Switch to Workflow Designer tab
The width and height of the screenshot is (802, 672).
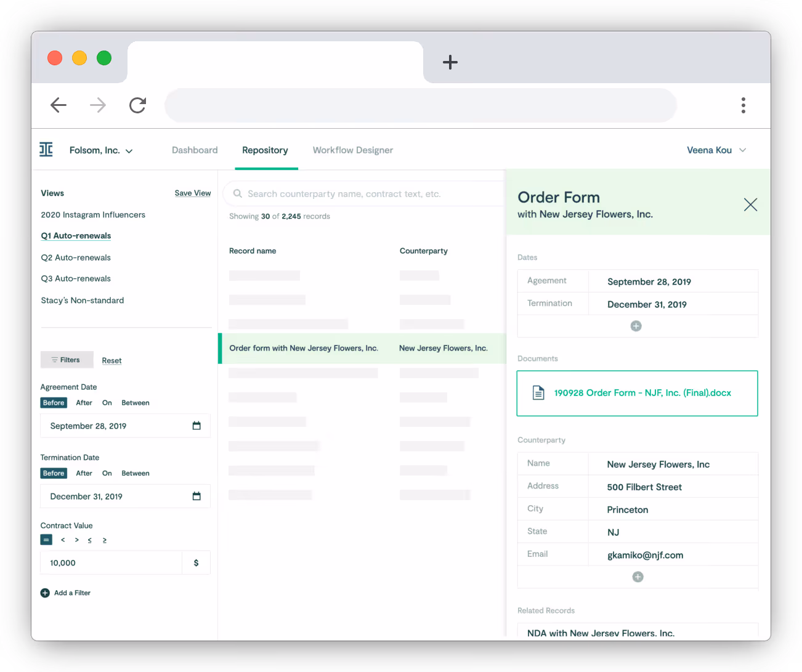coord(353,150)
